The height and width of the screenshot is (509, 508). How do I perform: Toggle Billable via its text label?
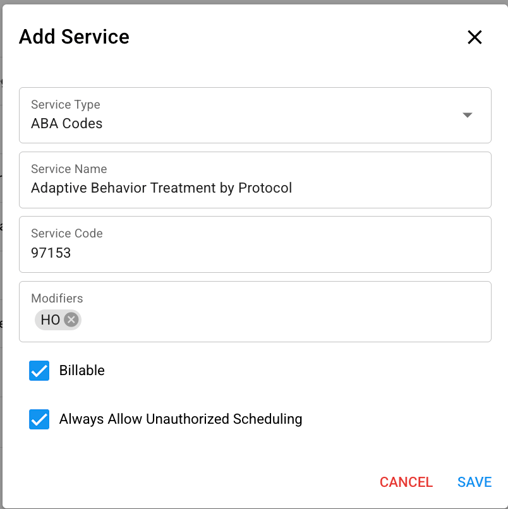click(x=82, y=370)
